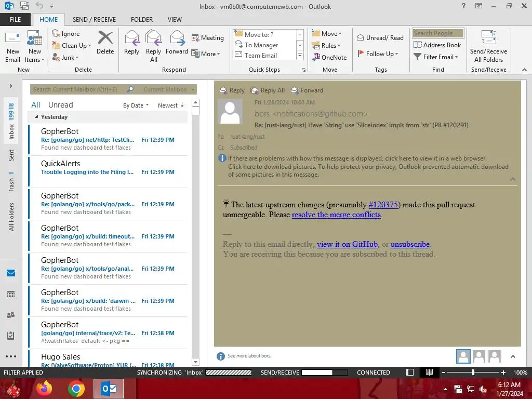Click Forward in the reading pane
The image size is (532, 399).
(x=308, y=90)
